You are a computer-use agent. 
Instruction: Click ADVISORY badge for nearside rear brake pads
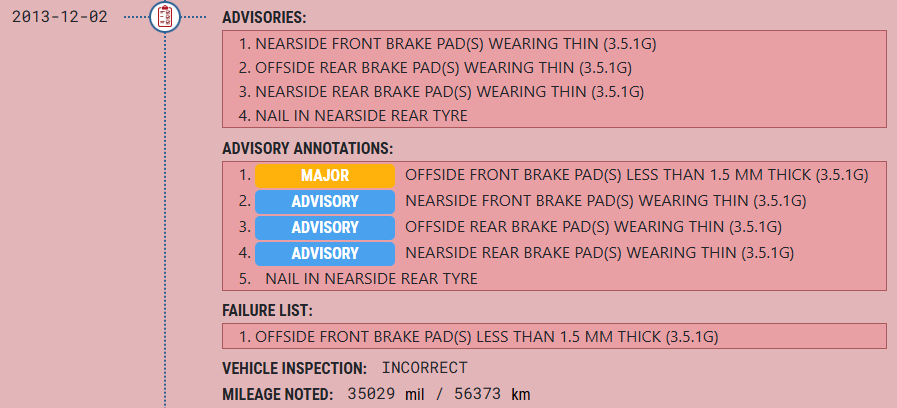tap(325, 253)
